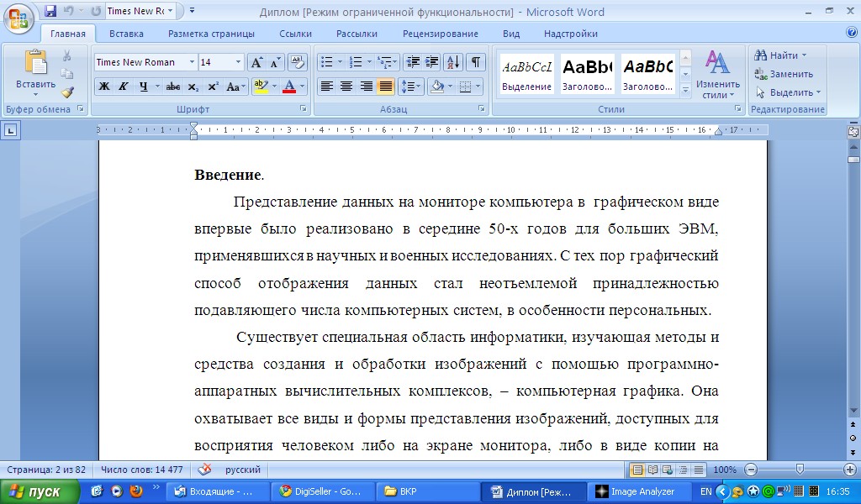Open the Разметка страницы tab

coord(211,34)
